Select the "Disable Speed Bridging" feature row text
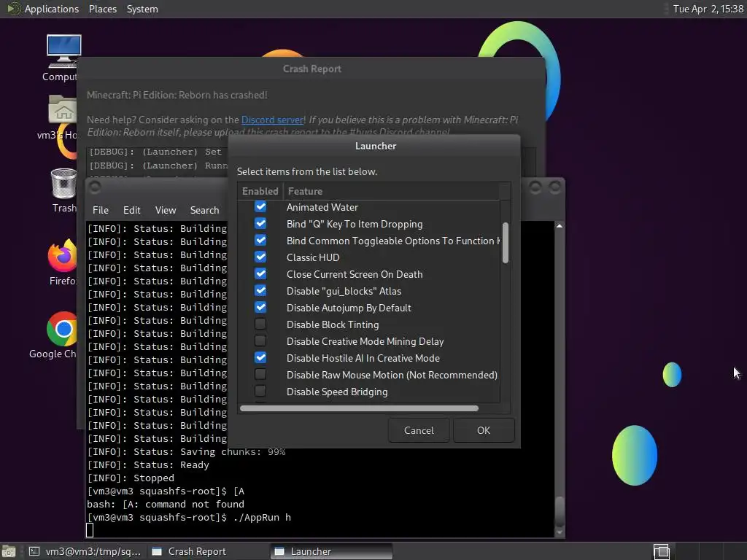The height and width of the screenshot is (560, 747). (x=337, y=392)
